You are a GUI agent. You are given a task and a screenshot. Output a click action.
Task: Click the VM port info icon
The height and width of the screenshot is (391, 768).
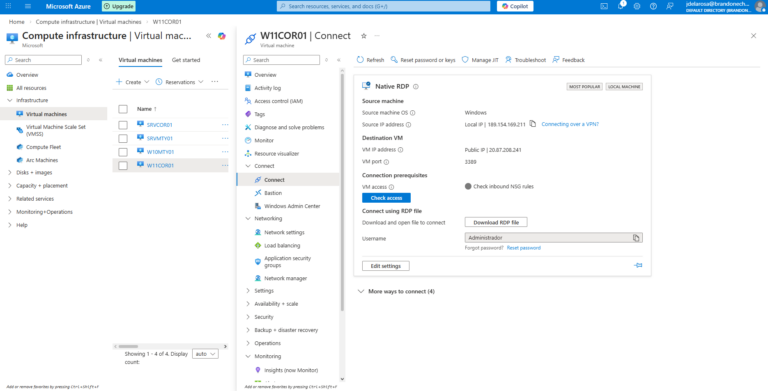coord(386,162)
